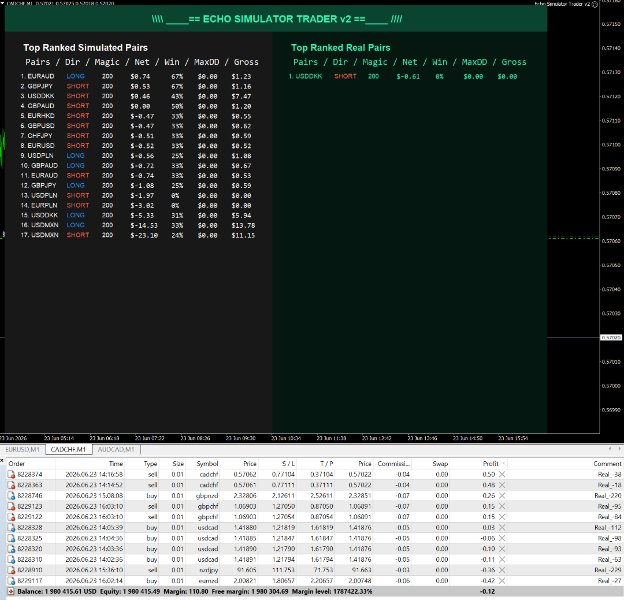Close the cadchf position with profit 0.48

pyautogui.click(x=502, y=485)
